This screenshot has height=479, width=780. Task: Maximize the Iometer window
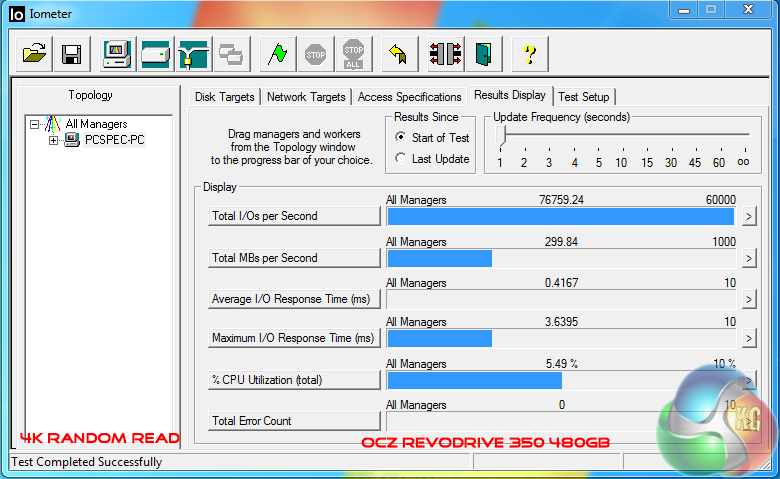[x=711, y=10]
